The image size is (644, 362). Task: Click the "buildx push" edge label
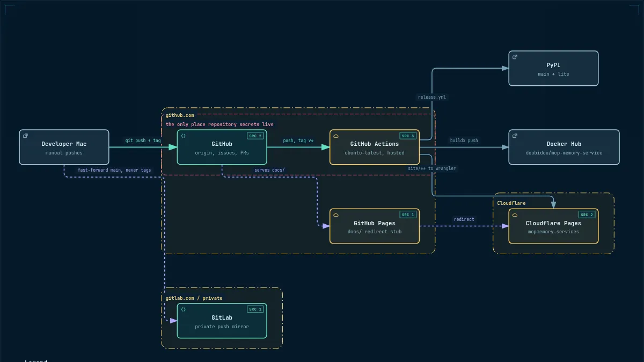(464, 141)
